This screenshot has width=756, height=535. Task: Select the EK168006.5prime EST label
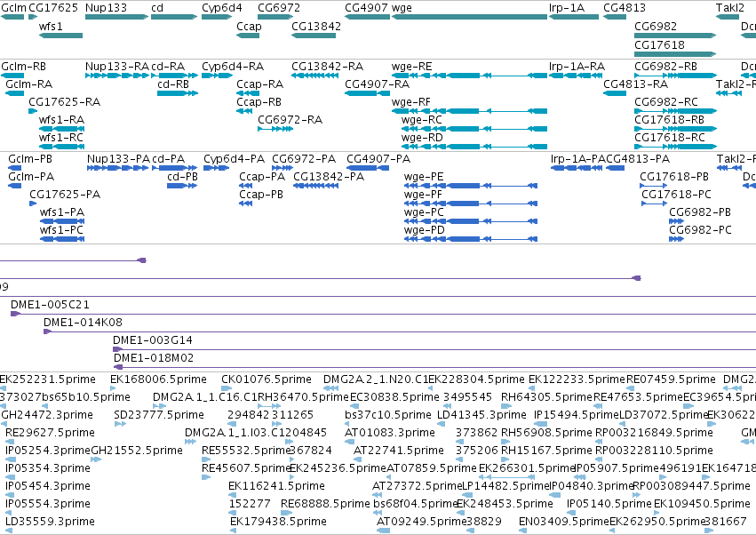[x=158, y=379]
